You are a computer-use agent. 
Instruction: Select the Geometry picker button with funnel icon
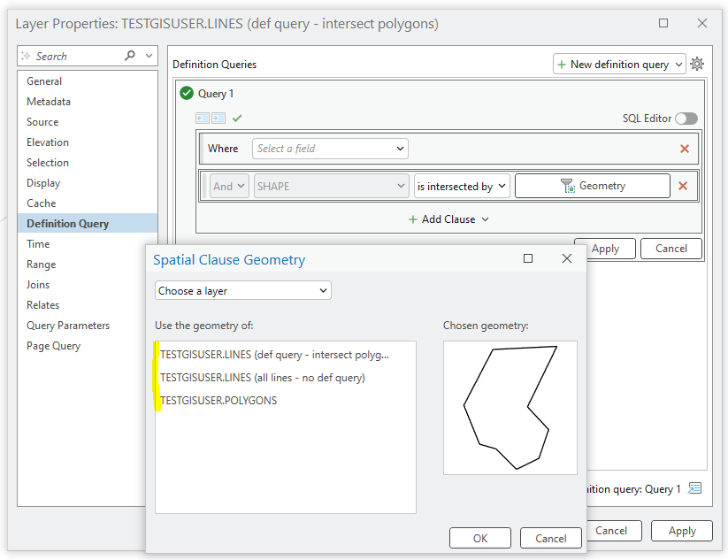pyautogui.click(x=592, y=186)
